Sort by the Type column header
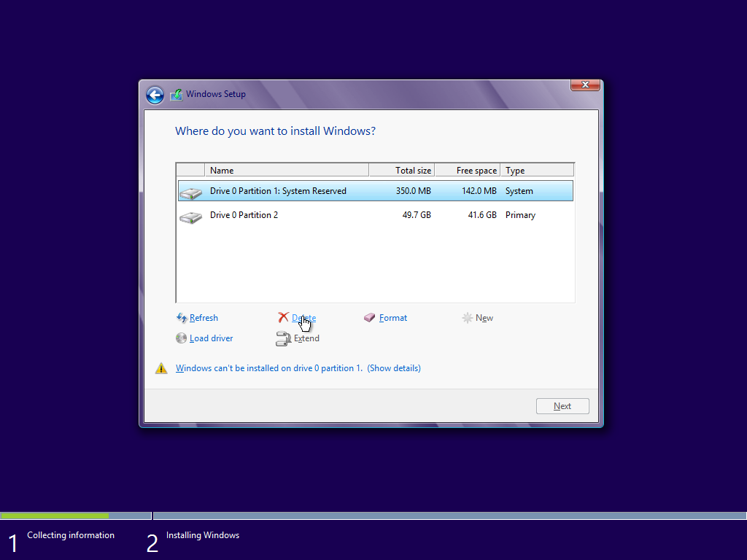Viewport: 747px width, 560px height. click(x=537, y=170)
